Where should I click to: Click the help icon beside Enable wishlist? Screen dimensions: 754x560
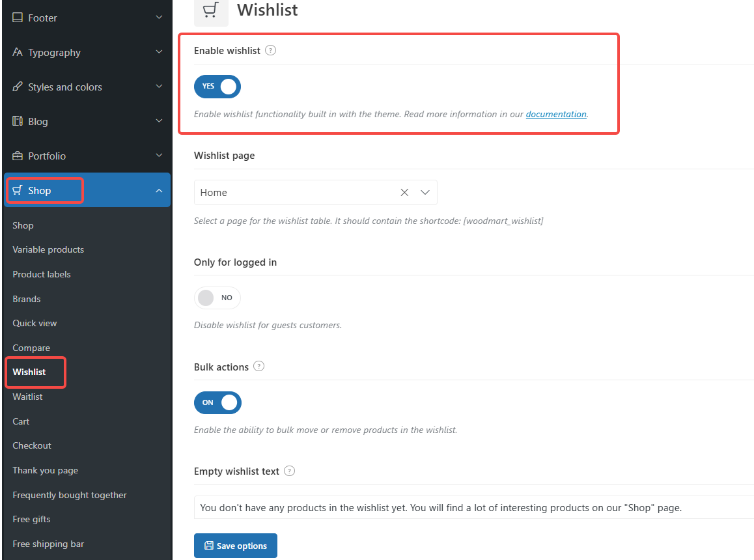pyautogui.click(x=271, y=50)
